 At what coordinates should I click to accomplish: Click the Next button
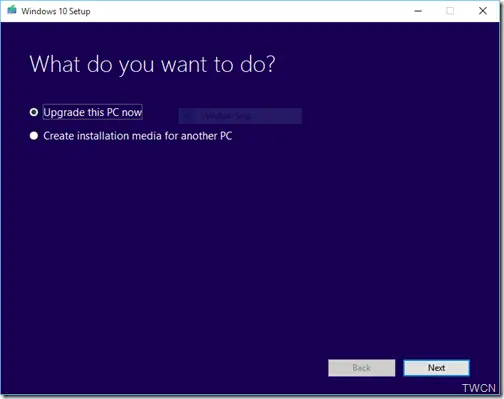pos(436,368)
